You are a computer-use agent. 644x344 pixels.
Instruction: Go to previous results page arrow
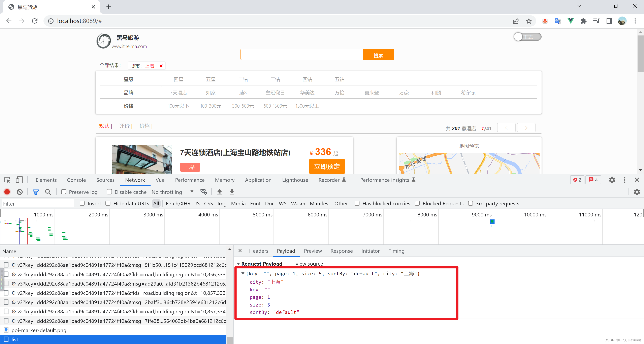(x=506, y=128)
